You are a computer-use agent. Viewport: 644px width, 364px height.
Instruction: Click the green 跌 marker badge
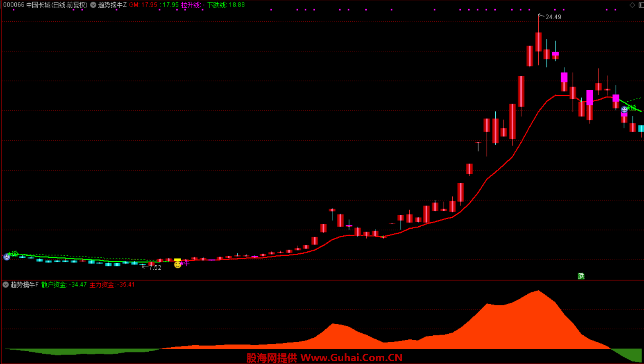581,276
